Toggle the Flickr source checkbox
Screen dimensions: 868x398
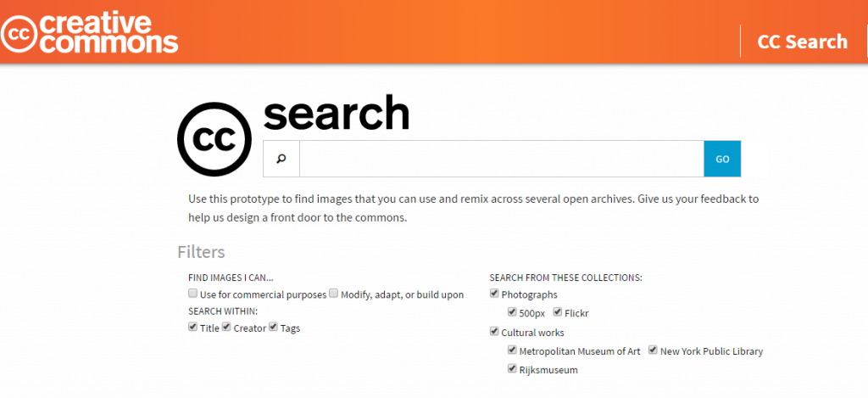coord(558,312)
